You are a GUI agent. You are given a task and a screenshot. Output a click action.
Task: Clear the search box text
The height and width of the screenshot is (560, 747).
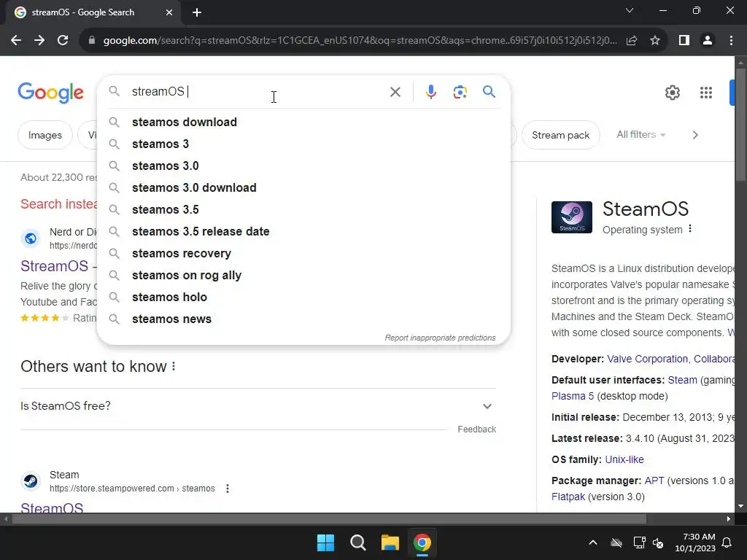pos(395,92)
